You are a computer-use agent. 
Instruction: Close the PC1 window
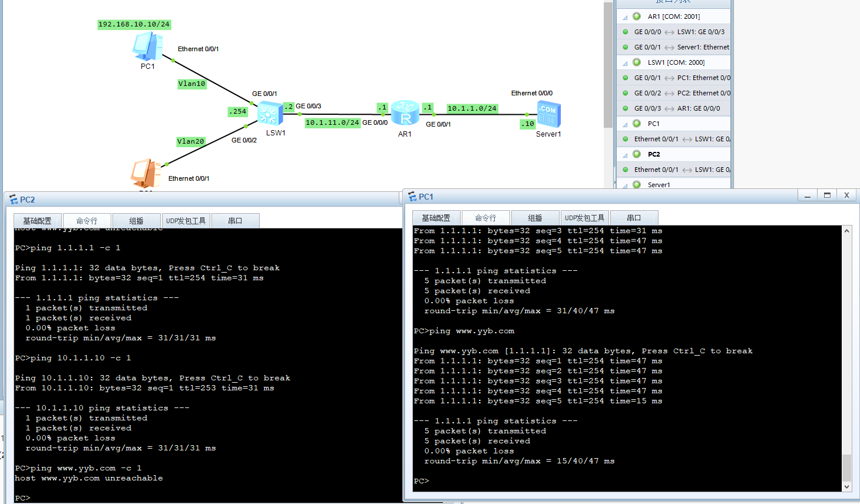coord(846,195)
